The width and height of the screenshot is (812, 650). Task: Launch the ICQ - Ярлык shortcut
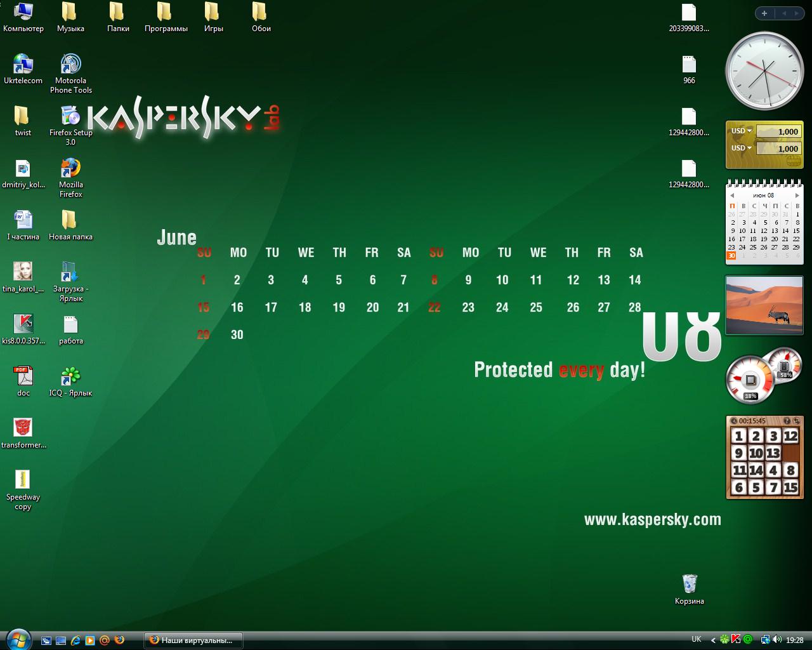point(70,381)
